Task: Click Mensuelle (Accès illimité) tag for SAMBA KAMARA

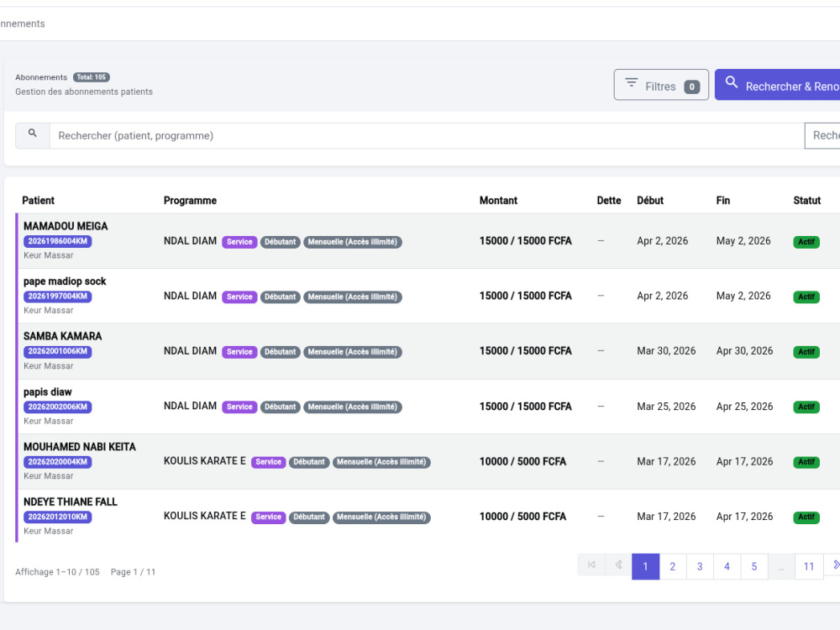Action: (353, 352)
